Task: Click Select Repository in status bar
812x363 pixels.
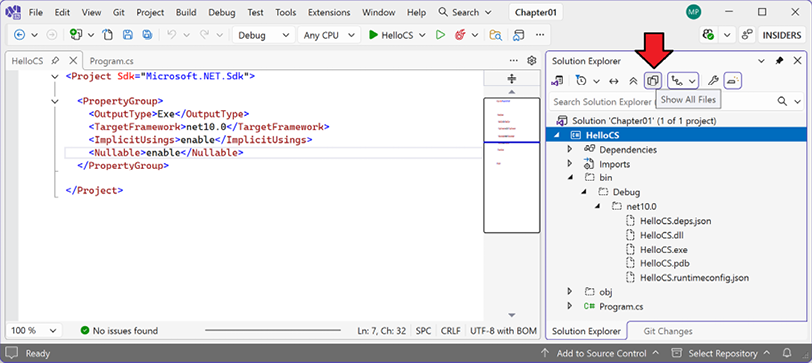Action: (x=721, y=354)
